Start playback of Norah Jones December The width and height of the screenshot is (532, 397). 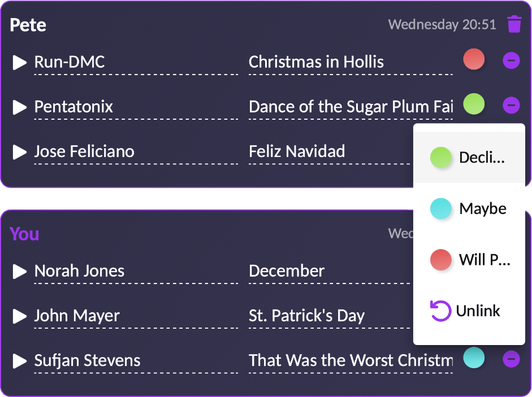(20, 271)
